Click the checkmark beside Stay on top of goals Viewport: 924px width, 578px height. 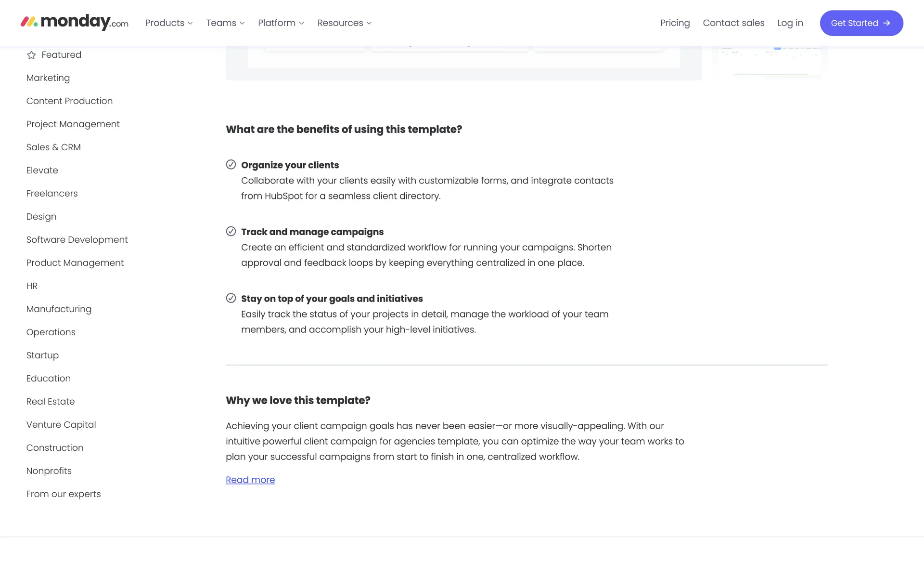pos(231,298)
